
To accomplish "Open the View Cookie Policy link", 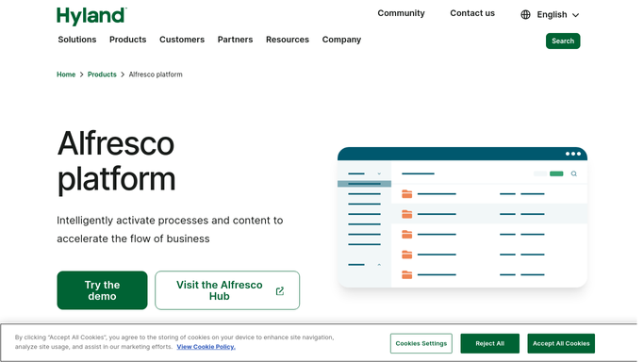I will click(206, 347).
